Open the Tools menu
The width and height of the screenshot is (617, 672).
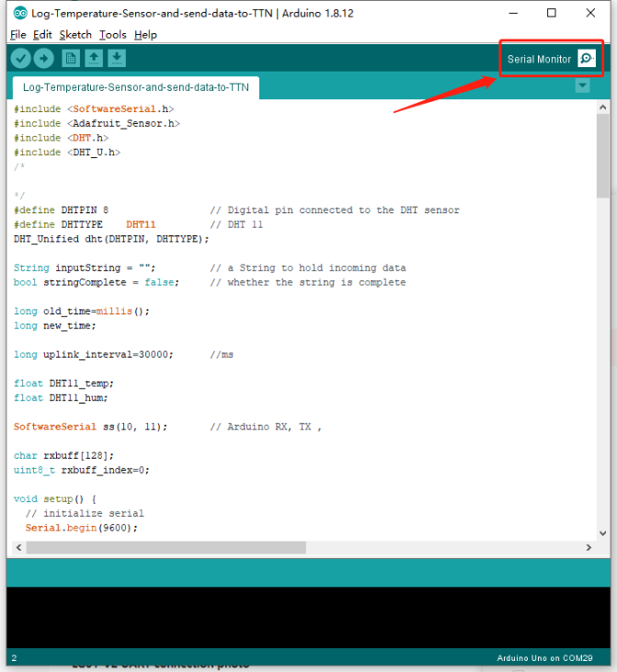113,35
